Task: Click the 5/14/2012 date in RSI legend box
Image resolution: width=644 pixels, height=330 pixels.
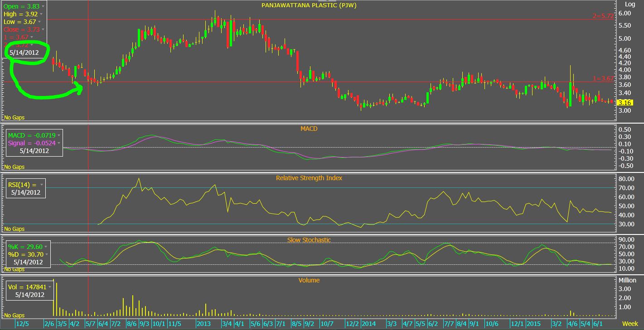Action: coord(26,192)
